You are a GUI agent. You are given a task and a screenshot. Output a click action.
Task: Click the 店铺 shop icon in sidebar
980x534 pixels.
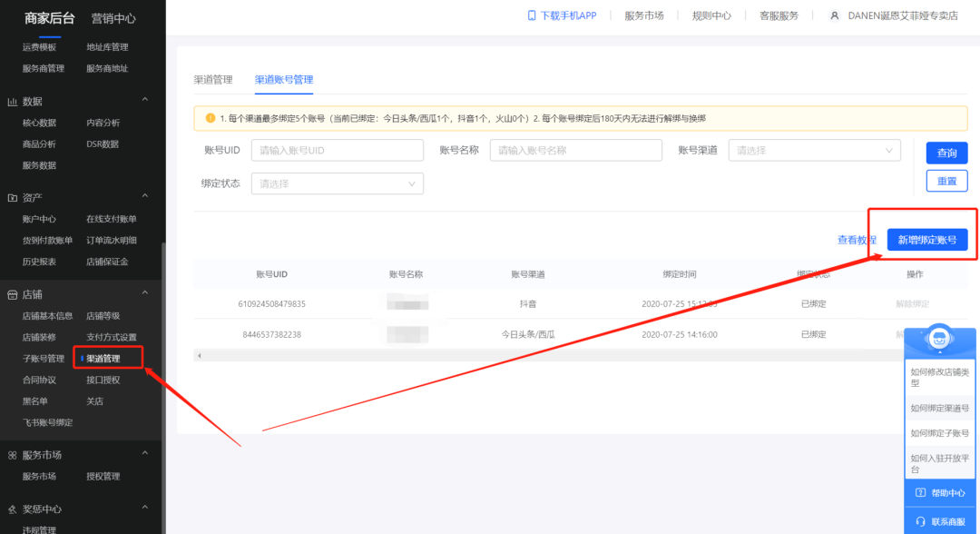12,293
